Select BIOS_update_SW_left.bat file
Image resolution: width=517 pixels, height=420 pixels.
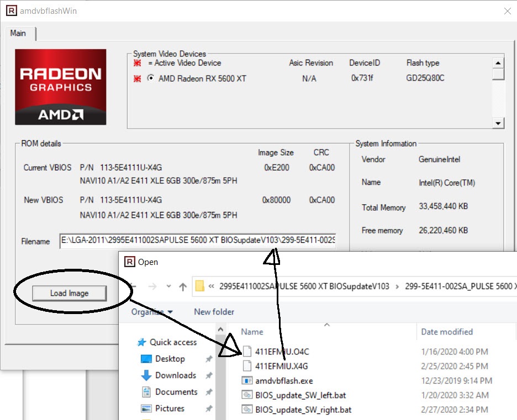pos(300,395)
